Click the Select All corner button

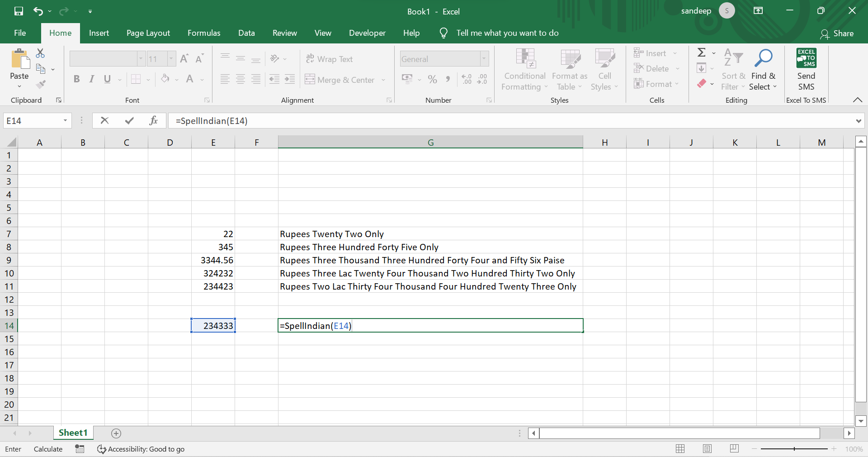pyautogui.click(x=11, y=143)
